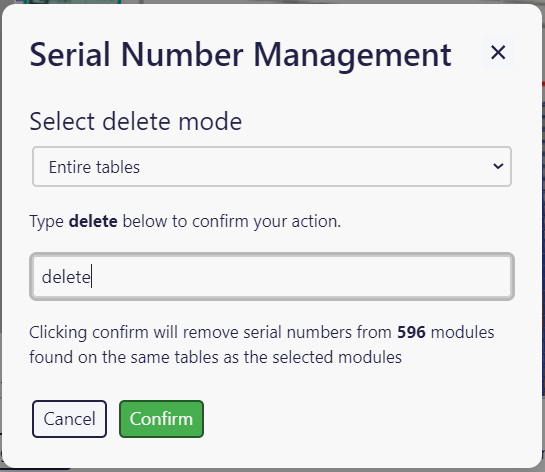
Task: Click into the delete confirmation text field
Action: pyautogui.click(x=272, y=277)
